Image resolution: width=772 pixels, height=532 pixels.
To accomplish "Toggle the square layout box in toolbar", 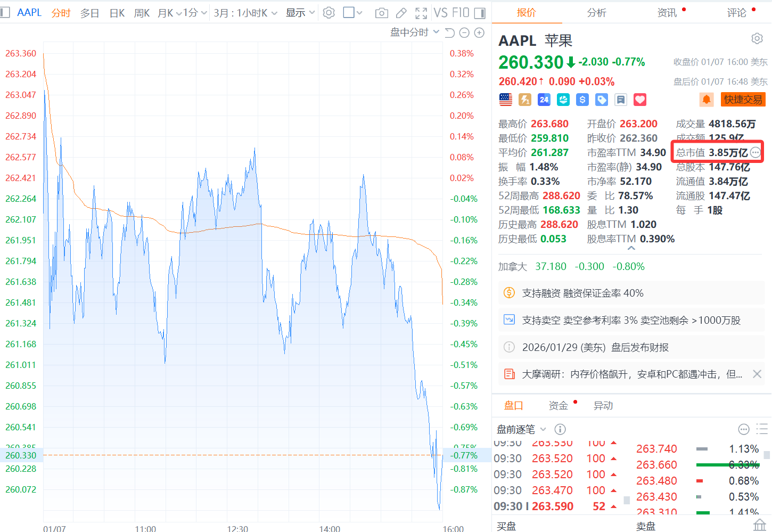I will point(349,13).
